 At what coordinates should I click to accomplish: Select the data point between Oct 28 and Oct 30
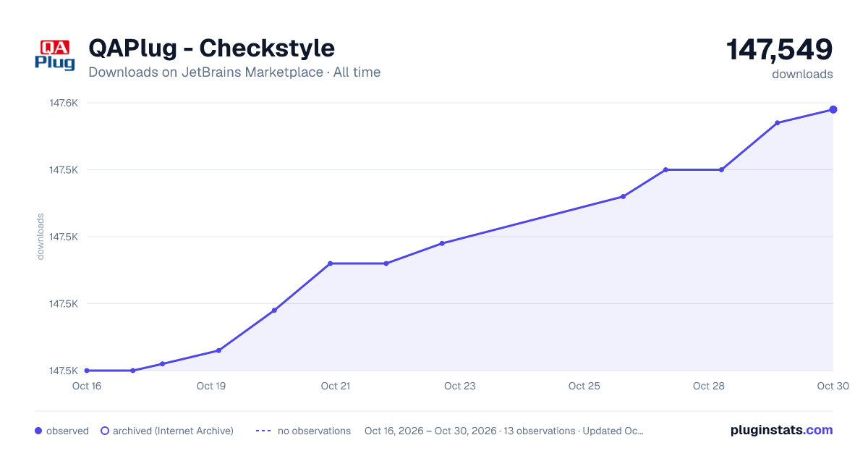tap(777, 123)
